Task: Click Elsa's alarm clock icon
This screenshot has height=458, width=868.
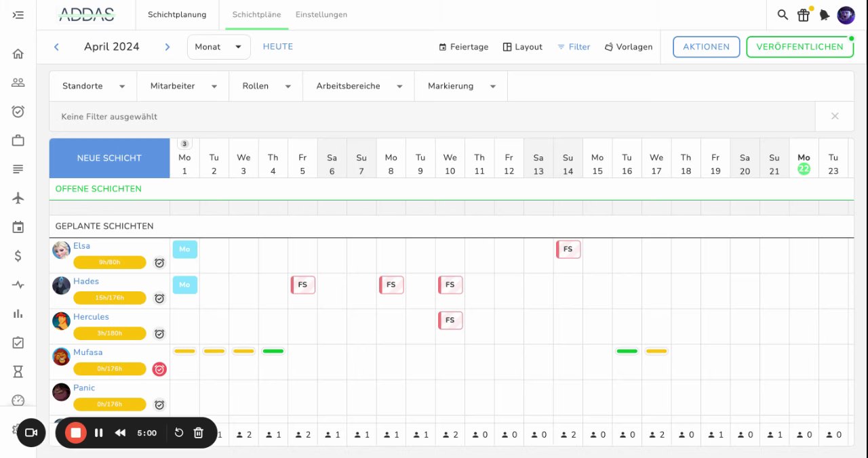Action: click(x=159, y=263)
